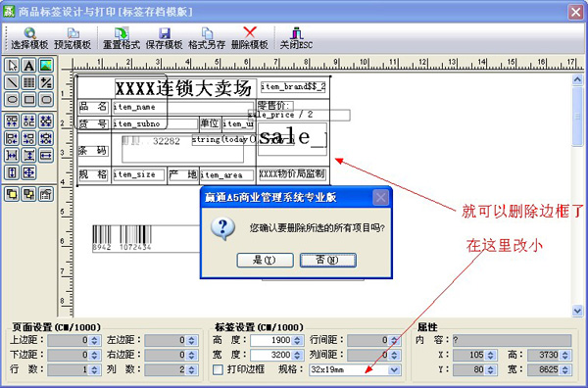This screenshot has width=588, height=388.
Task: Click the send to back icon
Action: [x=28, y=194]
